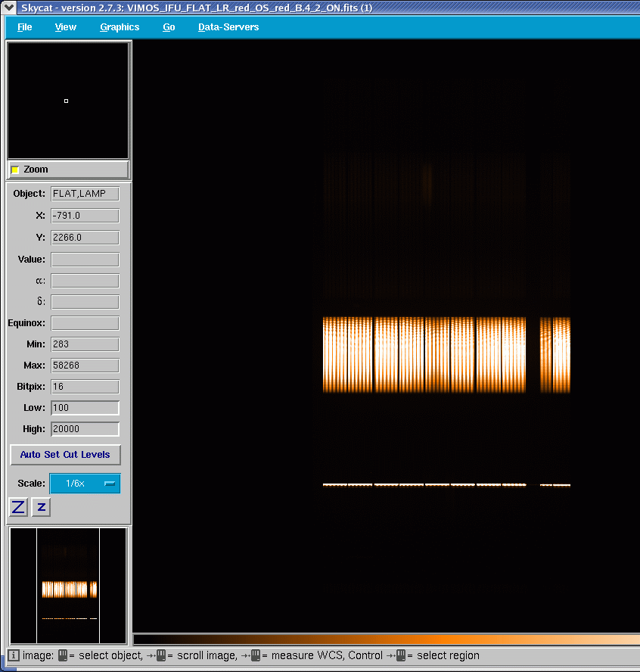Click the "select region" status bar text
Viewport: 640px width, 672px height.
448,655
